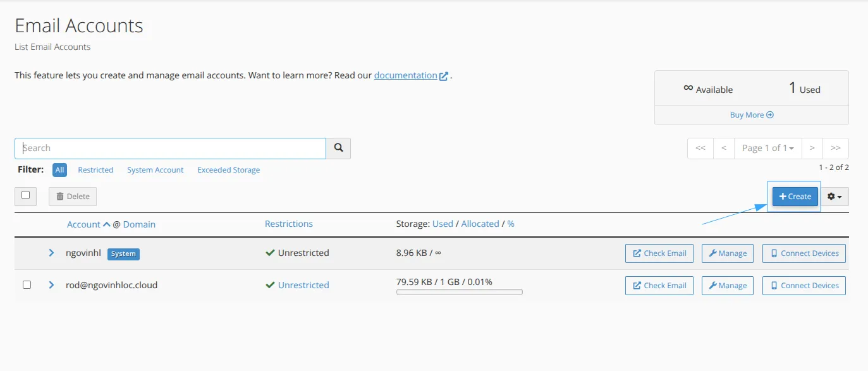Screen dimensions: 868x371
Task: Click the storage usage bar for rod@ngovinhloc.cloud
Action: click(x=460, y=292)
